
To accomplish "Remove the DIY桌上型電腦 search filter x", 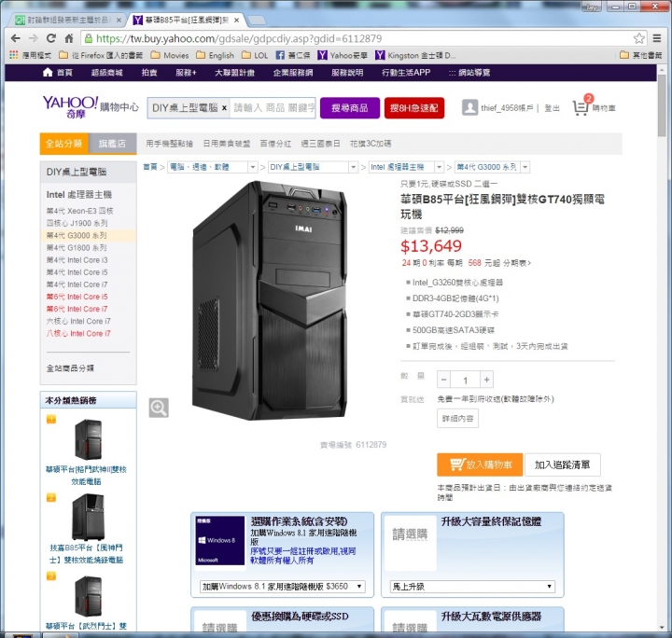I will point(224,108).
